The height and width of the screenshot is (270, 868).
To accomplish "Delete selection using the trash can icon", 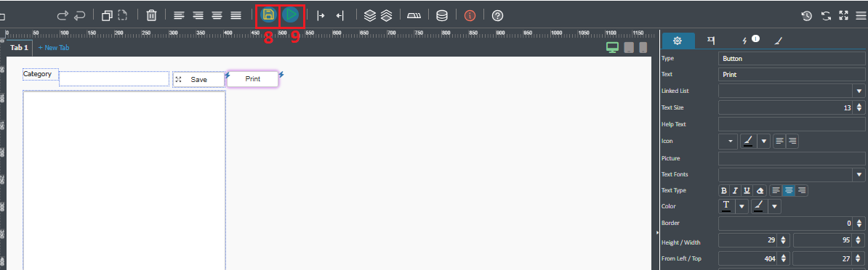I will click(x=151, y=15).
